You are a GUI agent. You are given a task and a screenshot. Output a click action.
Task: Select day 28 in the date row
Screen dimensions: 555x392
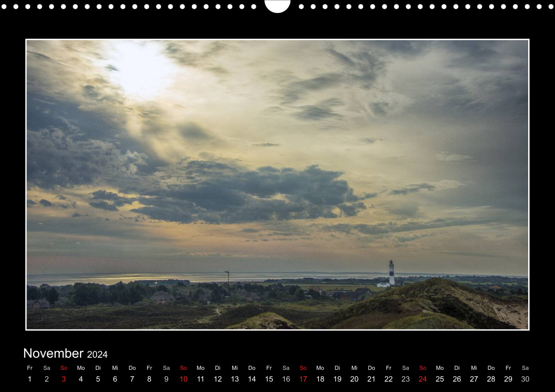click(491, 379)
